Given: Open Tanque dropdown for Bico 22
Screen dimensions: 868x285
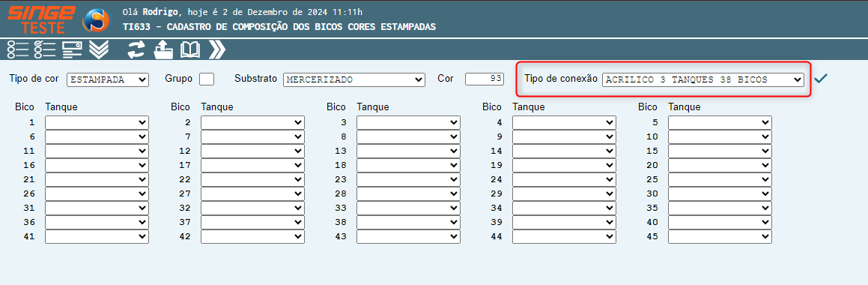Looking at the screenshot, I should pos(252,180).
